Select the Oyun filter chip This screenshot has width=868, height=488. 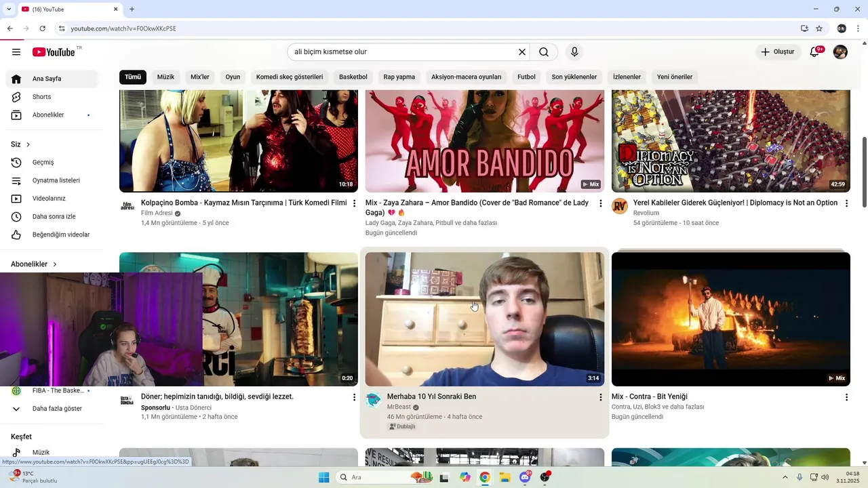tap(233, 77)
